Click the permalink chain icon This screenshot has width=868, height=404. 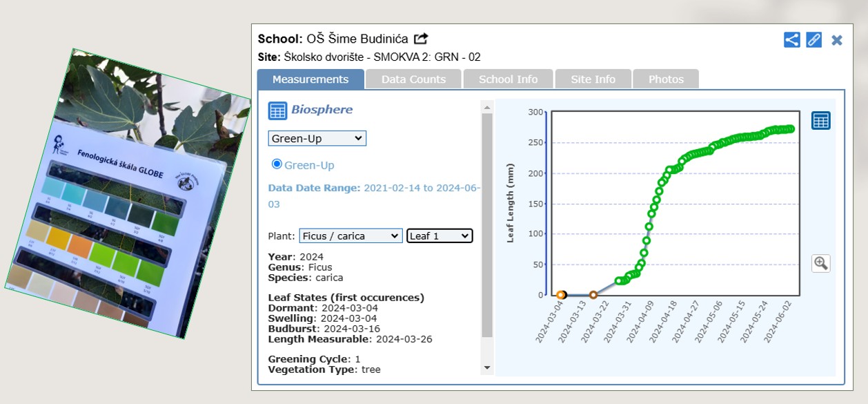pyautogui.click(x=814, y=39)
